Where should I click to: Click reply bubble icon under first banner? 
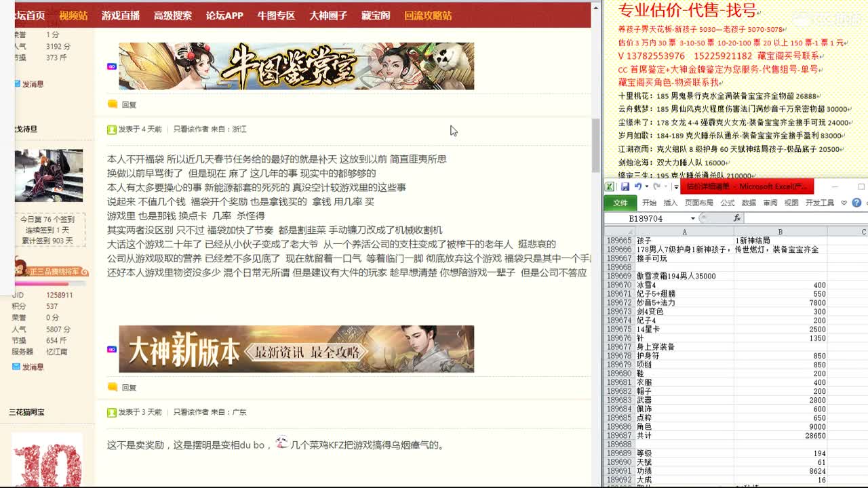point(113,104)
